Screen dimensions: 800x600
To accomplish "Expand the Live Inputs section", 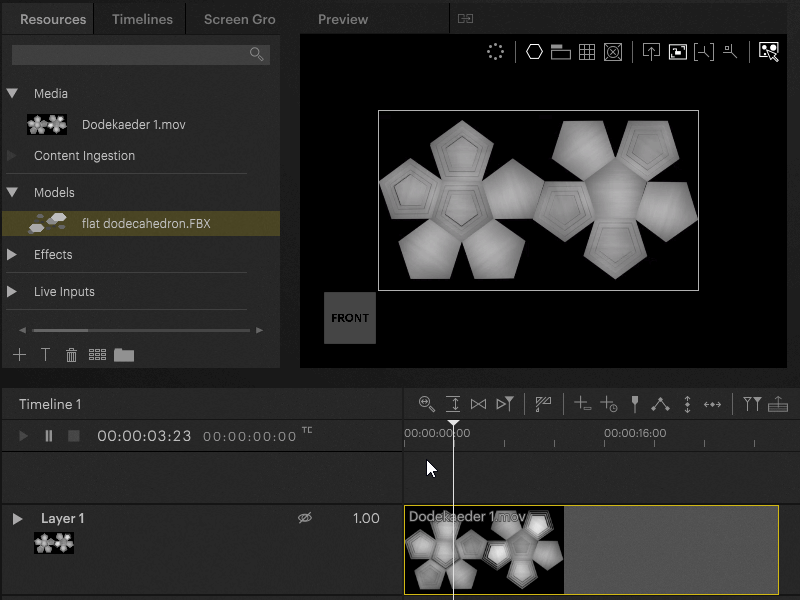I will pos(12,291).
